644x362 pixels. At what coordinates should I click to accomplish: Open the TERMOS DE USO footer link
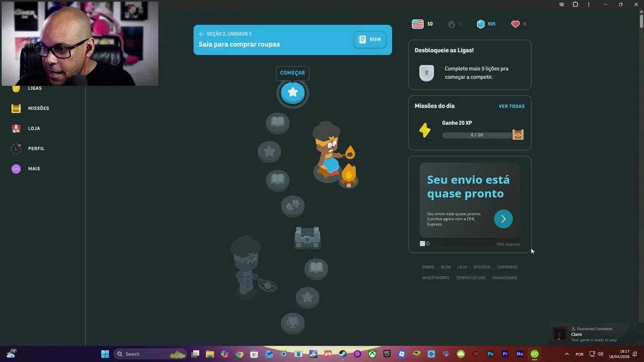(471, 278)
